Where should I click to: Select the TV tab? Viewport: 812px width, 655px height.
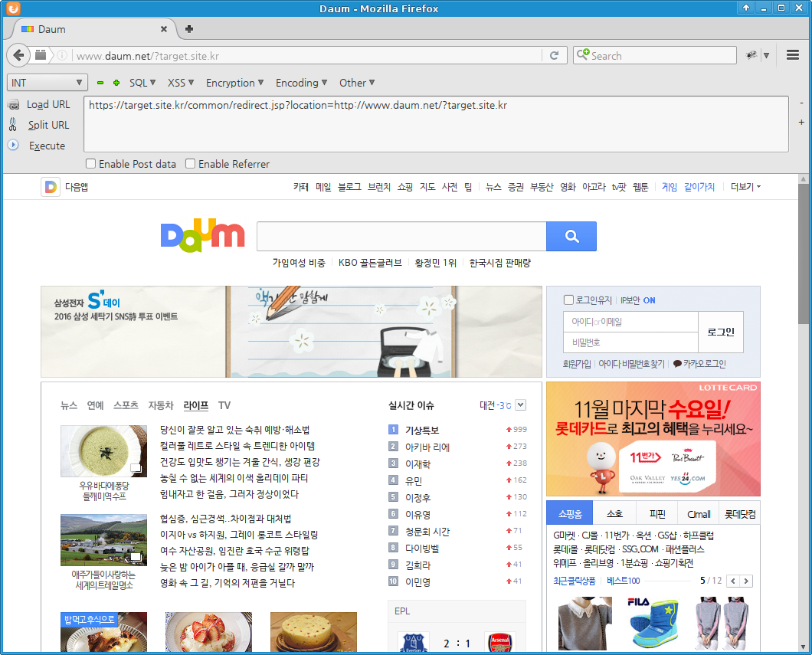(224, 405)
